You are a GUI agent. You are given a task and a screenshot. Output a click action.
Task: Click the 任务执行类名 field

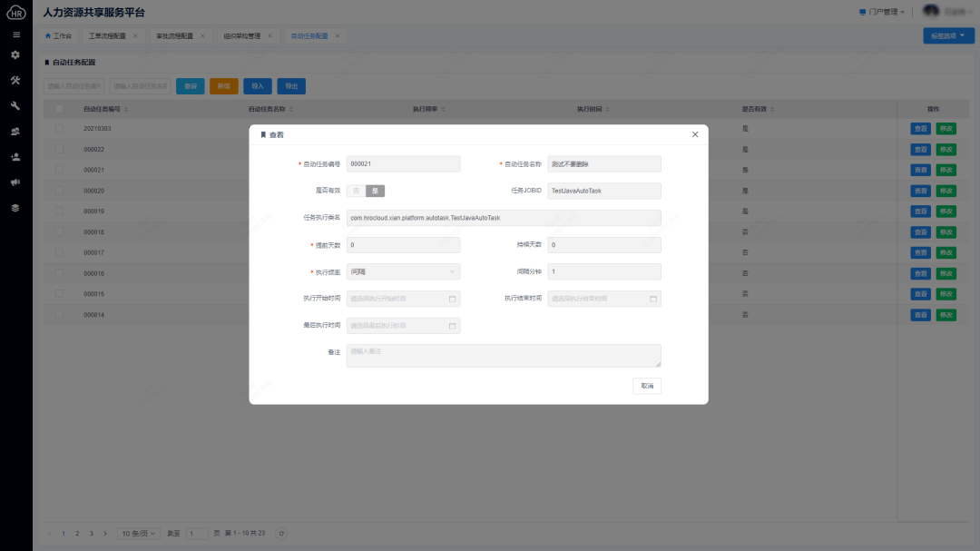(x=504, y=218)
